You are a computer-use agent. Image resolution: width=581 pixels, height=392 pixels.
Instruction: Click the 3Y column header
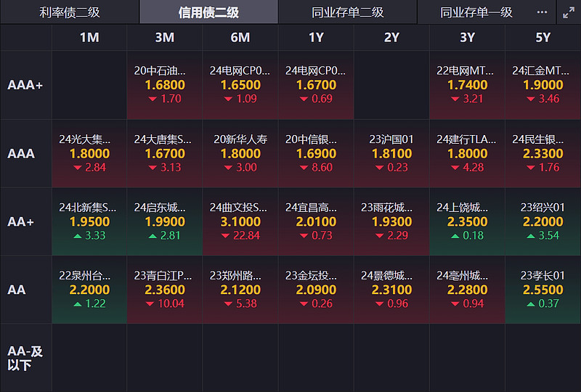coord(467,38)
